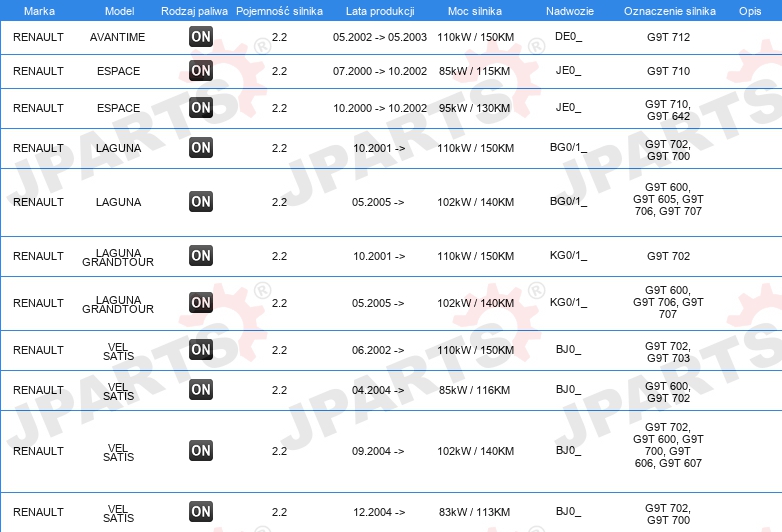Screen dimensions: 782x532
Task: Select body code KG0/1_ in the 150KM row
Action: pyautogui.click(x=569, y=255)
